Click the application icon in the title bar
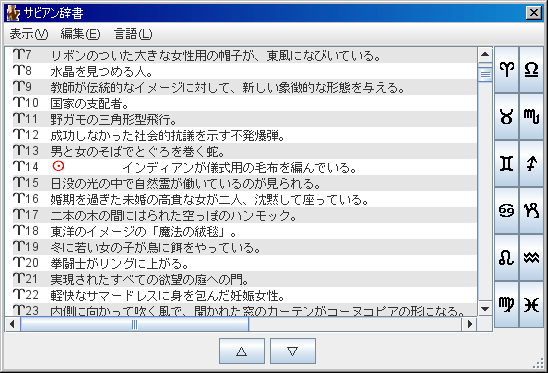 click(x=13, y=13)
